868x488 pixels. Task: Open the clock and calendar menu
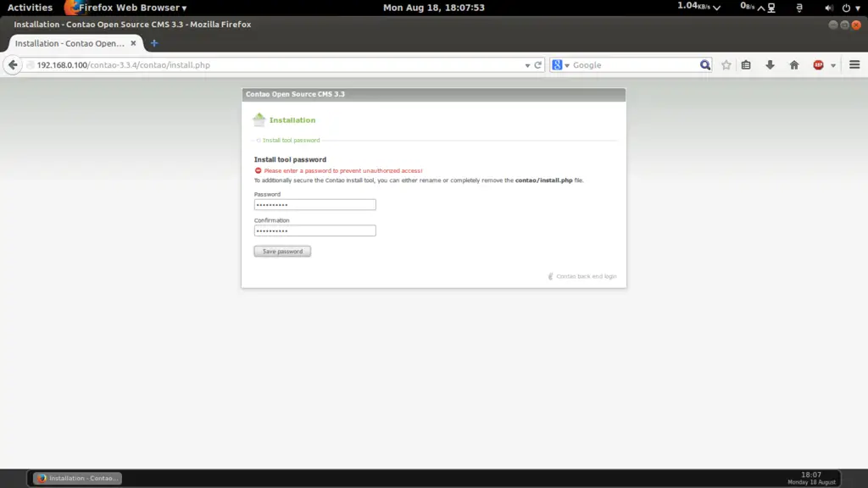[434, 8]
